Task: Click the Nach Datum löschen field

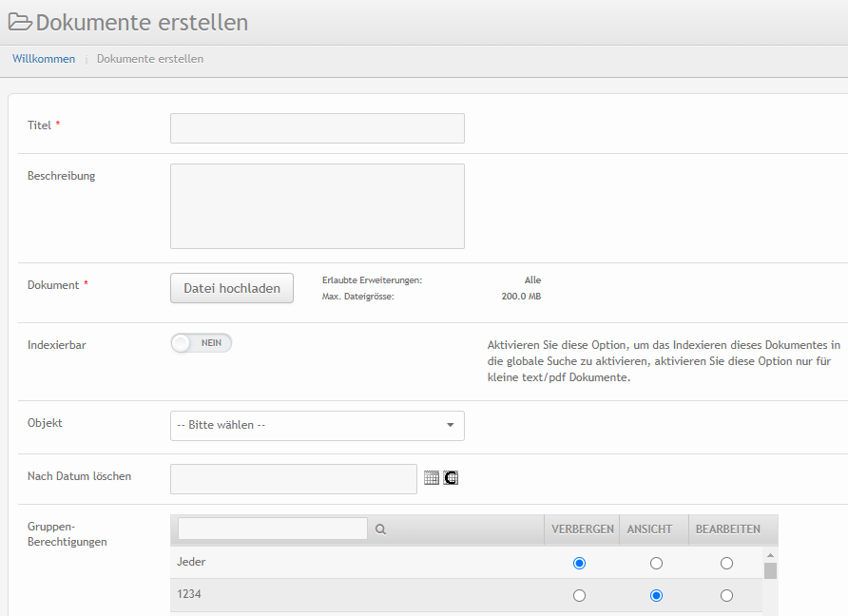Action: coord(294,478)
